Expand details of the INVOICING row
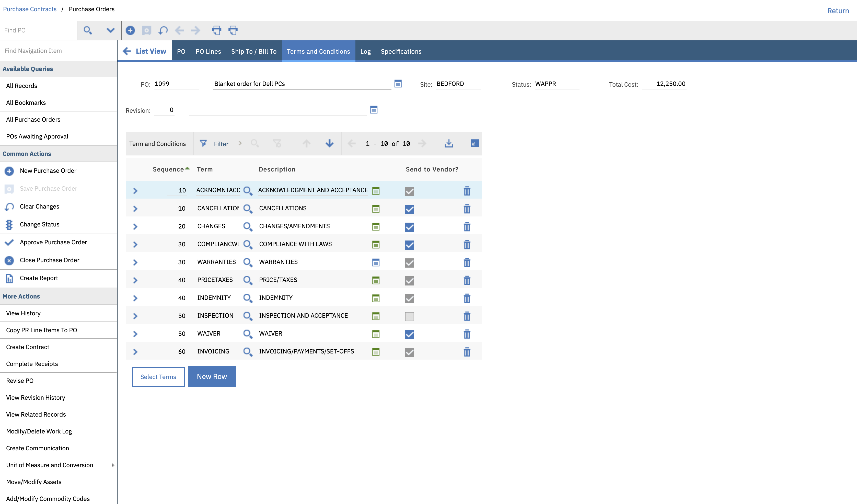This screenshot has width=857, height=504. [135, 352]
